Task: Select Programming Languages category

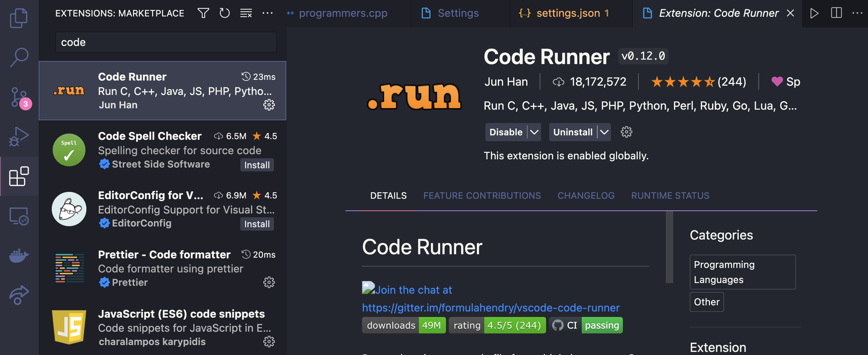Action: pyautogui.click(x=743, y=272)
